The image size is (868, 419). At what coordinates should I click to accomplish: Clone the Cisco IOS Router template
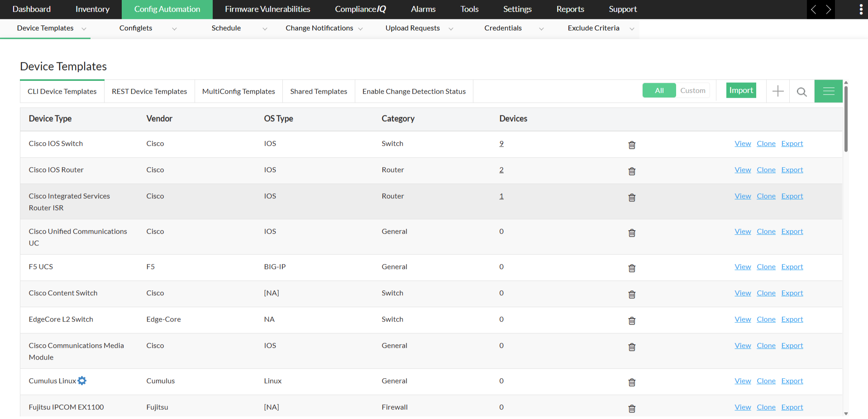click(766, 170)
